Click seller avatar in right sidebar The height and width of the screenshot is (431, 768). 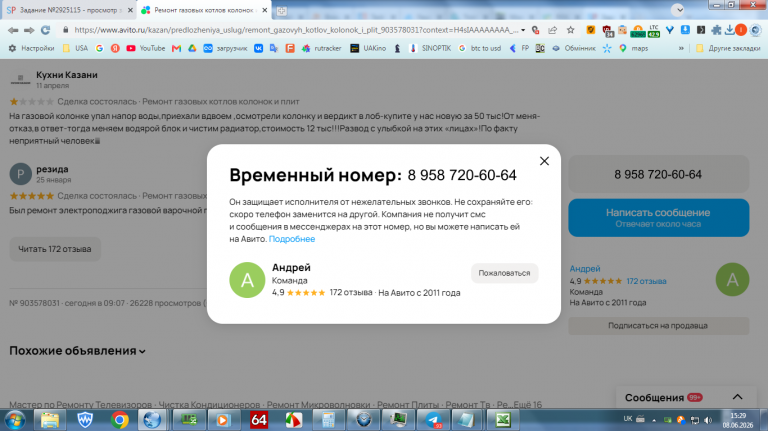pyautogui.click(x=732, y=280)
